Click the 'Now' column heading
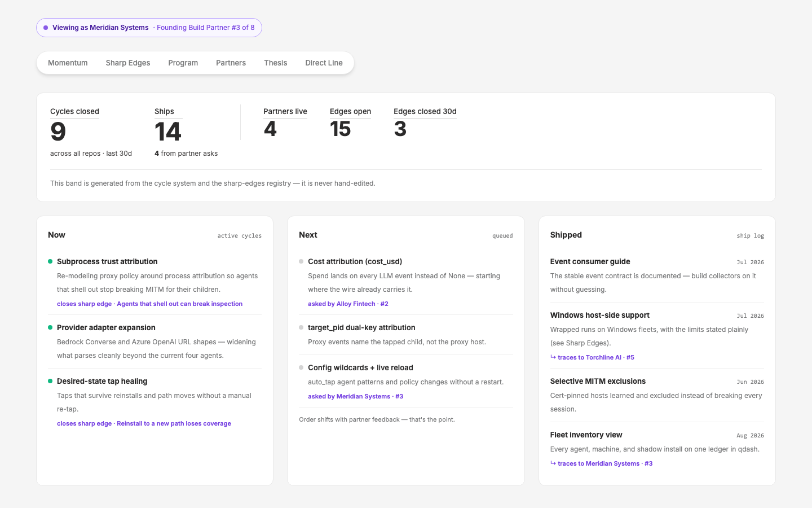The width and height of the screenshot is (812, 508). tap(56, 235)
